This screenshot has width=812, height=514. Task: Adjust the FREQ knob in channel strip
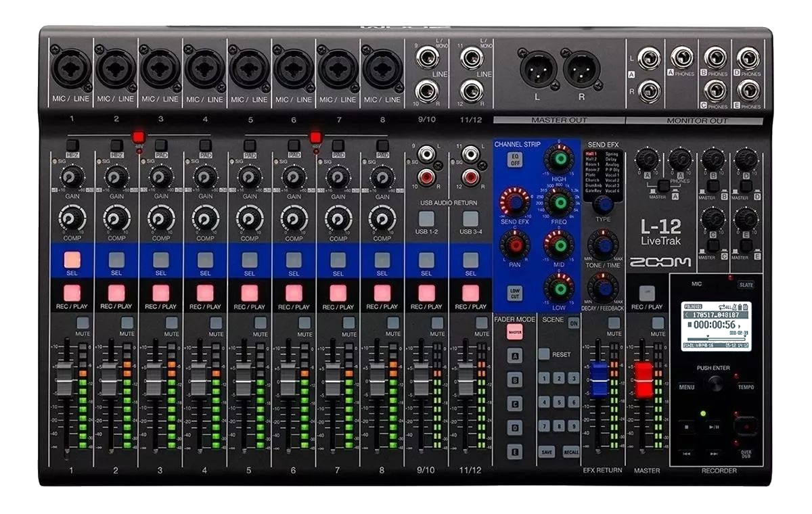559,202
